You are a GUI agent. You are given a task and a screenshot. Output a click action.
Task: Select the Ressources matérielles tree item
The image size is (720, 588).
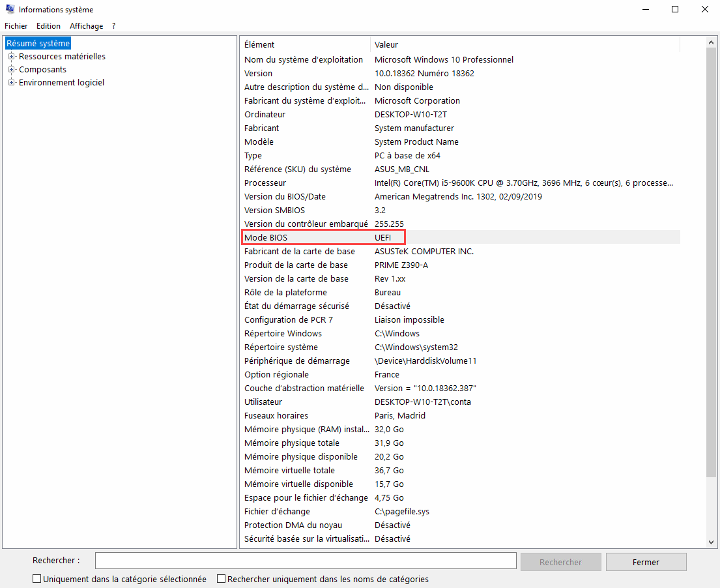[62, 57]
